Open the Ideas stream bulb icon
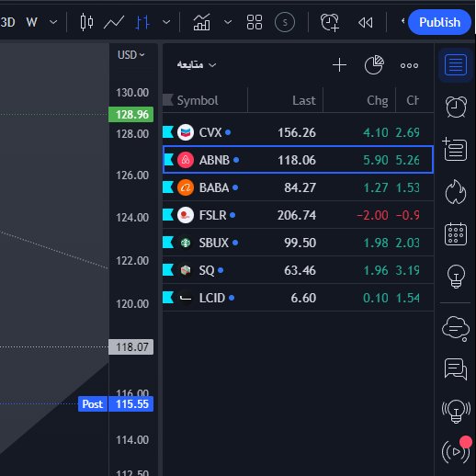 point(456,412)
